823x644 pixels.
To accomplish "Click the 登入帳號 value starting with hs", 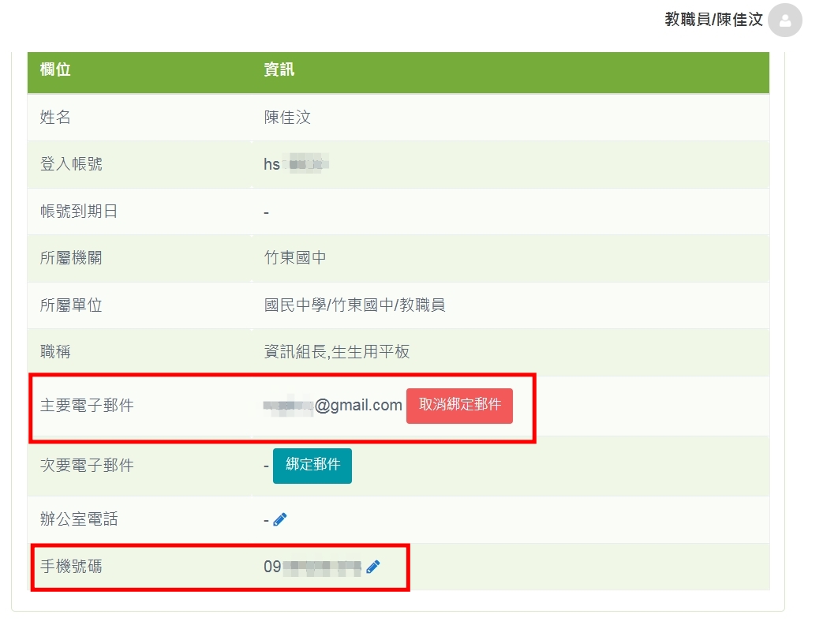I will click(x=296, y=164).
